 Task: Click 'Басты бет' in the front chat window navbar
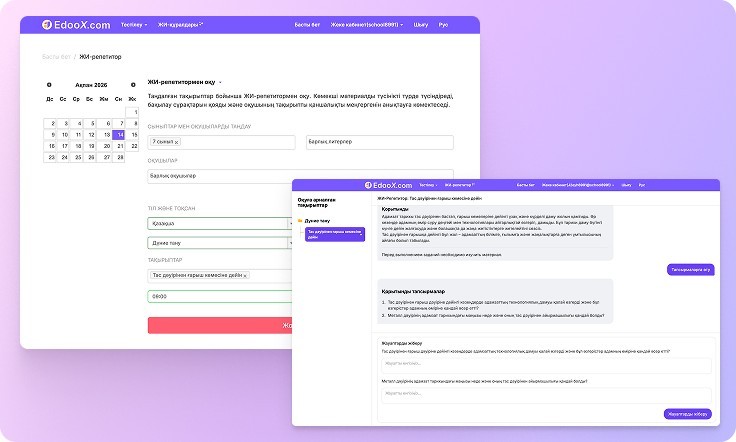click(x=526, y=185)
